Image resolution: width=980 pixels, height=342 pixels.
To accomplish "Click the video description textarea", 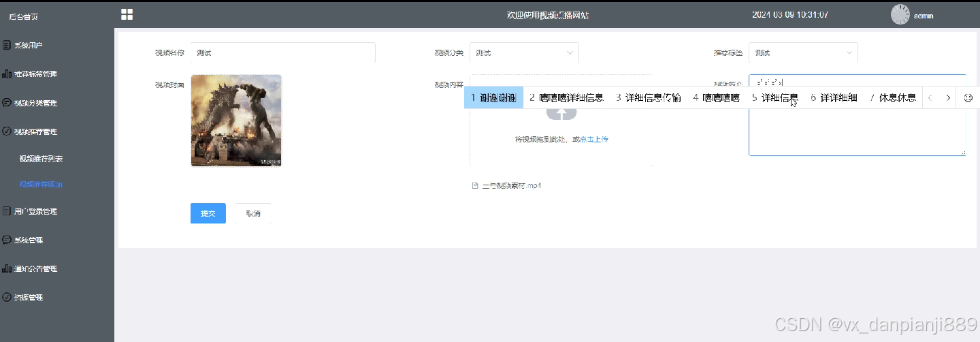I will click(x=857, y=115).
